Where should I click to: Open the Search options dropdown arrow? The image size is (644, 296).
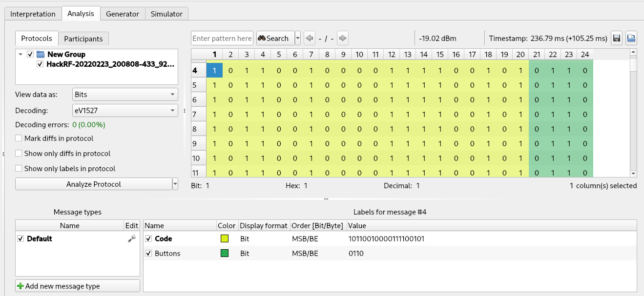298,39
